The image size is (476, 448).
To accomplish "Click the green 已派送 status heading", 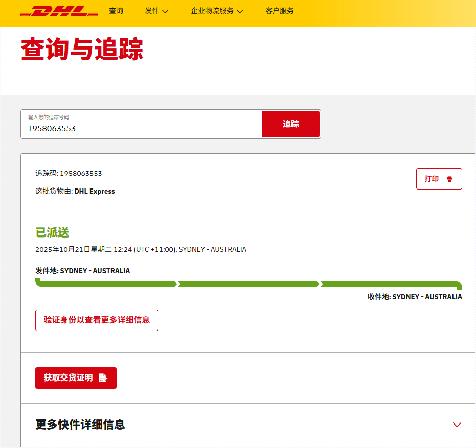I will [x=52, y=232].
